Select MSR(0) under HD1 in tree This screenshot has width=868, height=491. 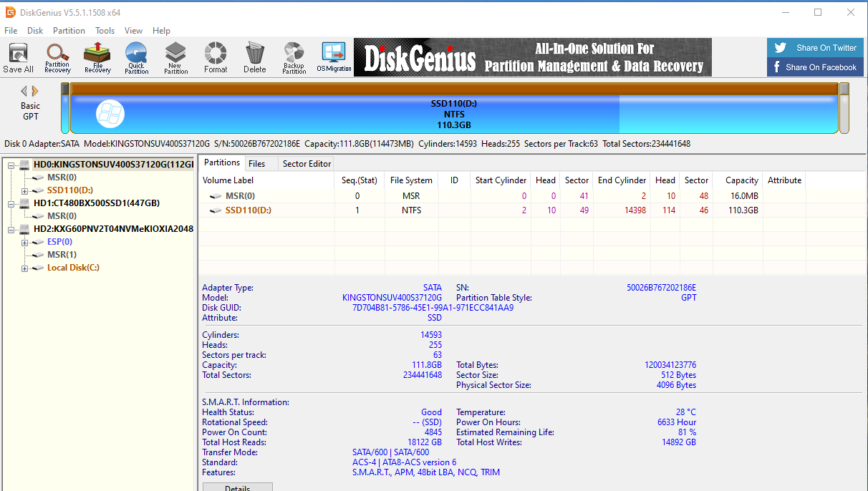pos(62,216)
